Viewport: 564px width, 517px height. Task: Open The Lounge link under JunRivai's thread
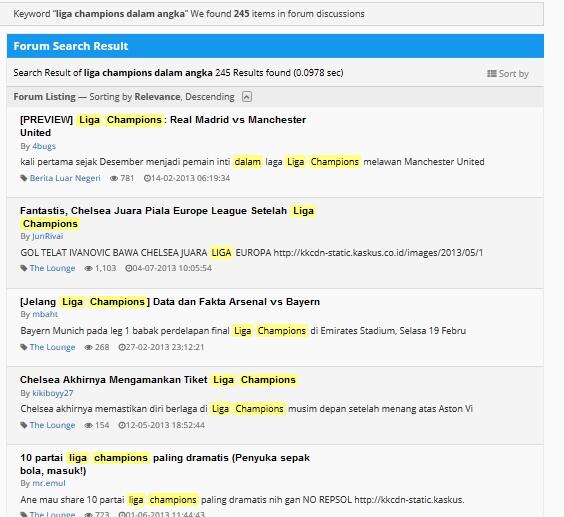click(x=52, y=268)
